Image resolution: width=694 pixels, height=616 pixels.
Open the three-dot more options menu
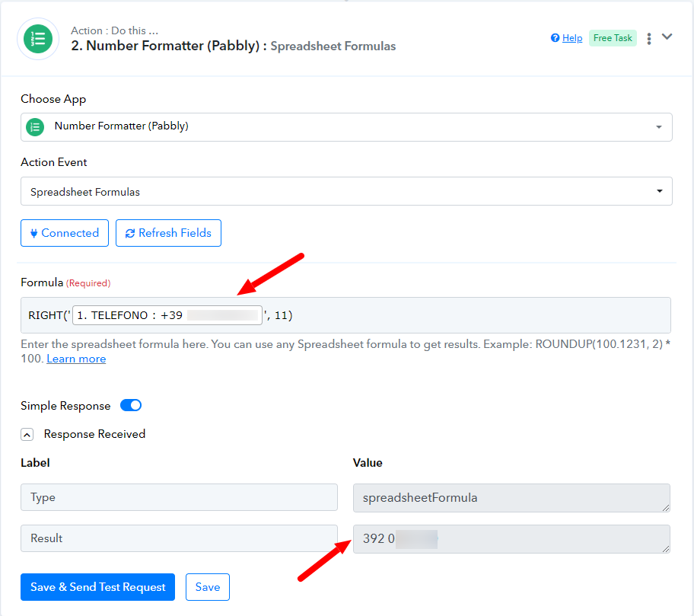click(x=649, y=39)
